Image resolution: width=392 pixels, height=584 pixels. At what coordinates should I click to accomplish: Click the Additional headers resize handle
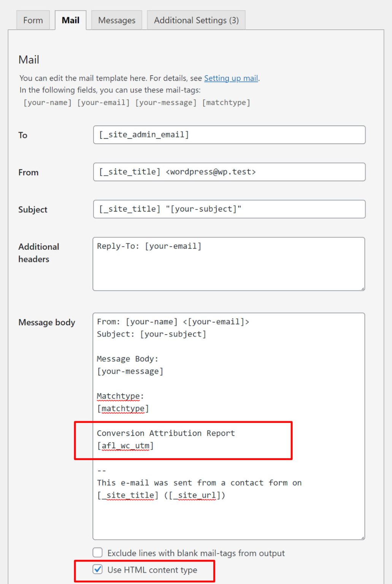363,289
